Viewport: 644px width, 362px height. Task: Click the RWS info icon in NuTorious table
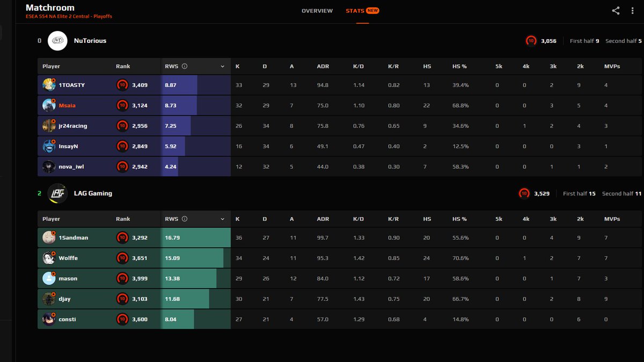[x=185, y=67]
